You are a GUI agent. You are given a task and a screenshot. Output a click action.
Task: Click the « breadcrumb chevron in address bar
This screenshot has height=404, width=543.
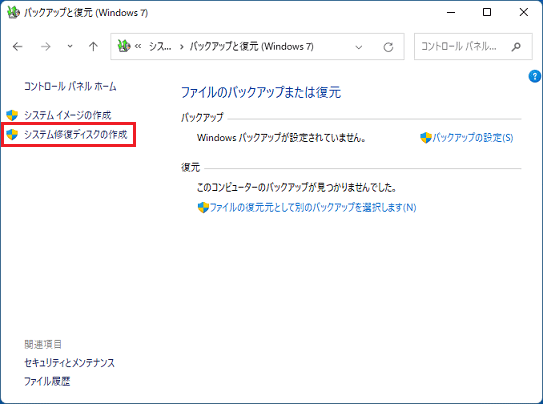pyautogui.click(x=138, y=46)
